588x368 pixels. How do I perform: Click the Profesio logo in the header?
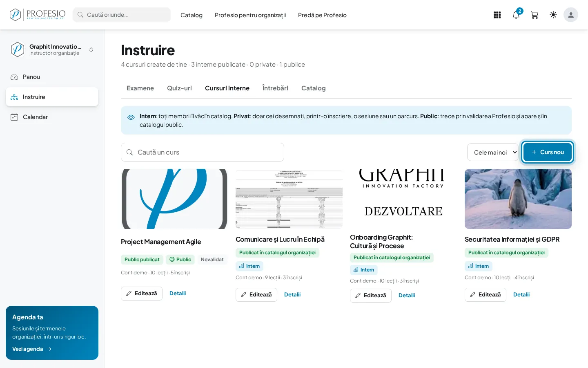click(38, 15)
